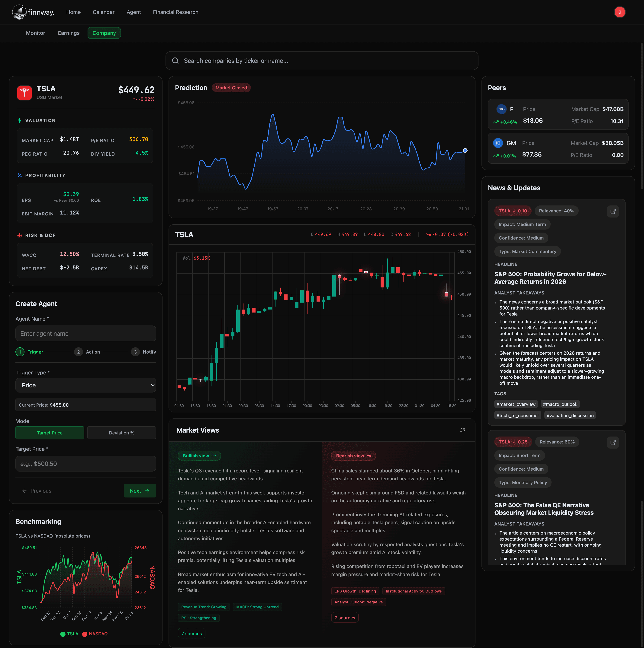
Task: Open the Trigger Type dropdown
Action: (85, 385)
